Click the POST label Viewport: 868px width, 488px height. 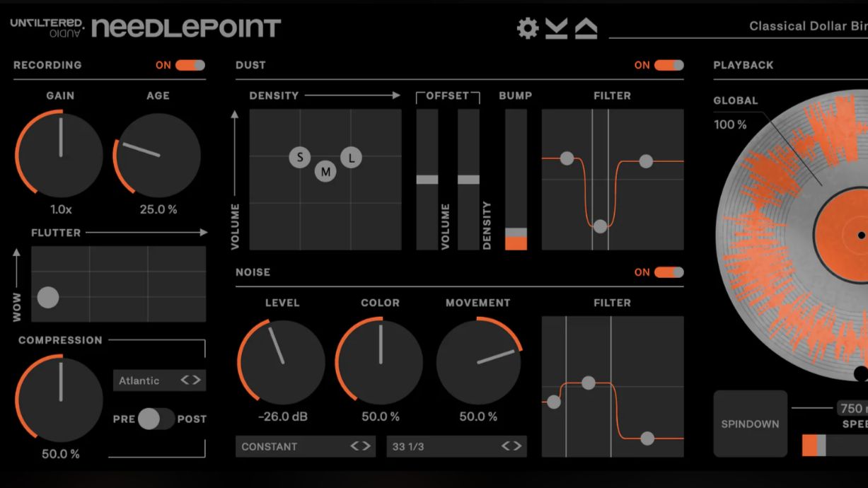[192, 419]
